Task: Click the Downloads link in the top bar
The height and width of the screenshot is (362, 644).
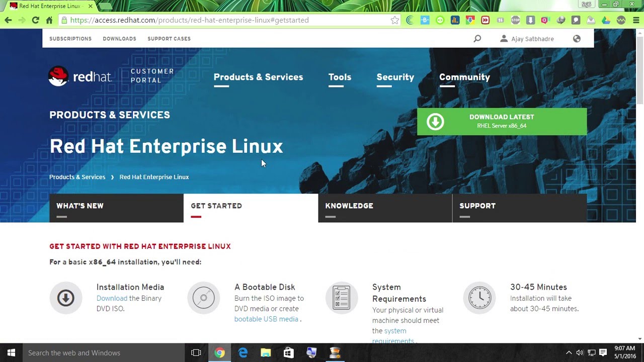Action: tap(119, 39)
